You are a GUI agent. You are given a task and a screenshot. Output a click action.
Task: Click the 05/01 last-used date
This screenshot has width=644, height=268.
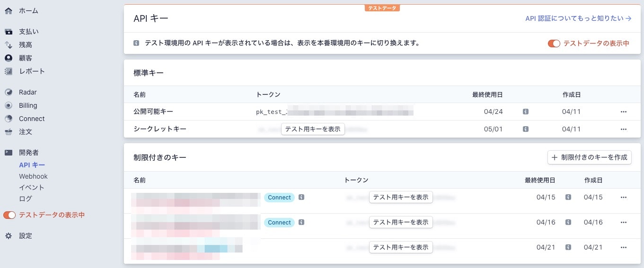(x=494, y=129)
